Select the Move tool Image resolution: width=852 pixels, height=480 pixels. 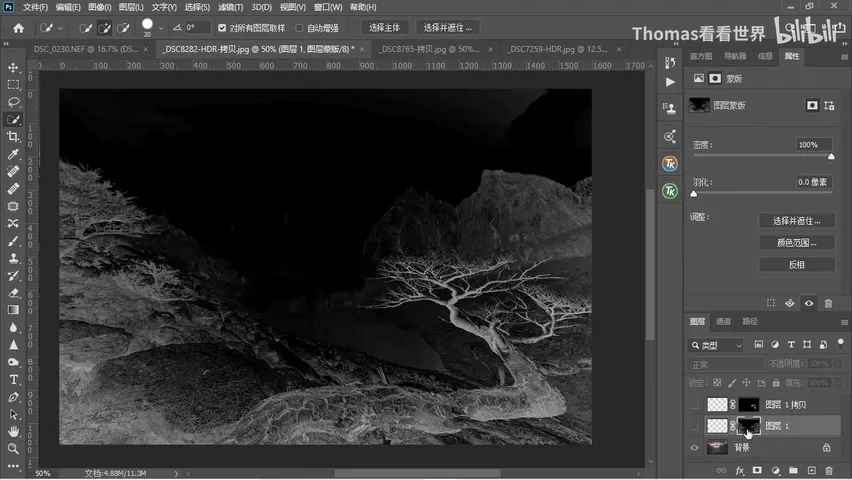(13, 67)
